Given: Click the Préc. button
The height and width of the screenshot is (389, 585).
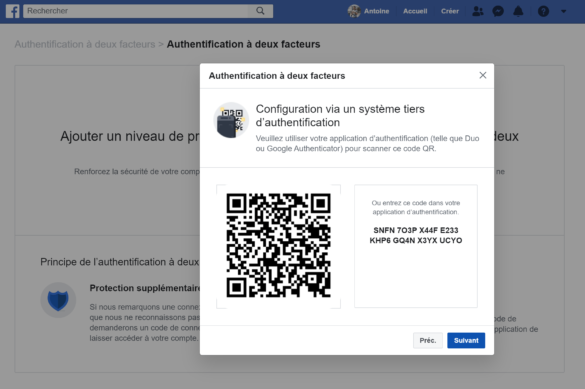Looking at the screenshot, I should (428, 340).
